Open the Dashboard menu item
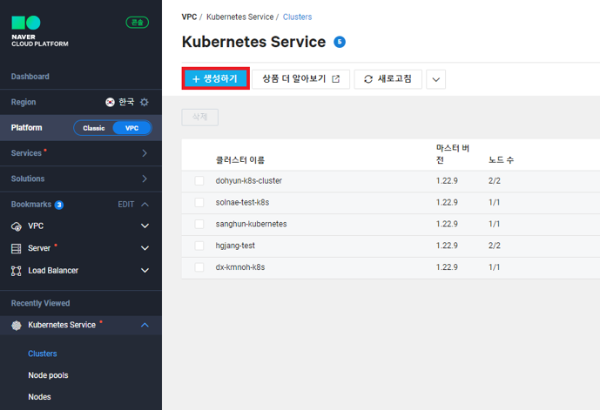 [x=30, y=77]
